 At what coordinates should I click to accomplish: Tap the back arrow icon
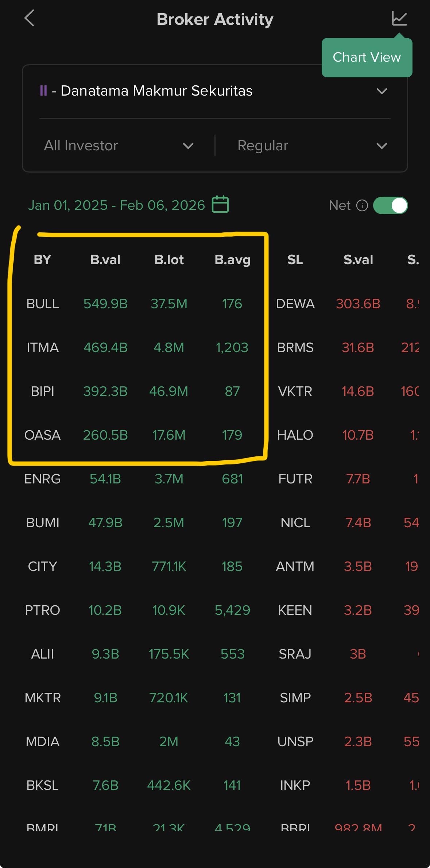coord(29,18)
